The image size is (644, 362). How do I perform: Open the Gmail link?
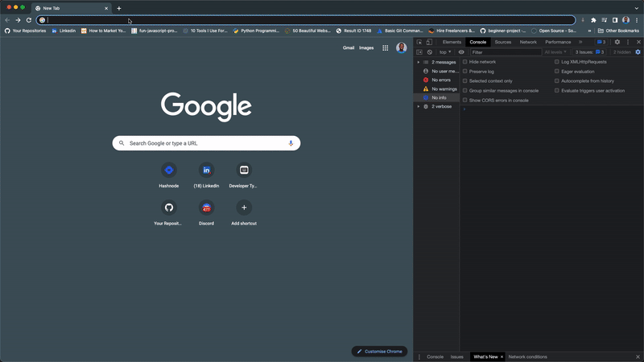pos(349,48)
